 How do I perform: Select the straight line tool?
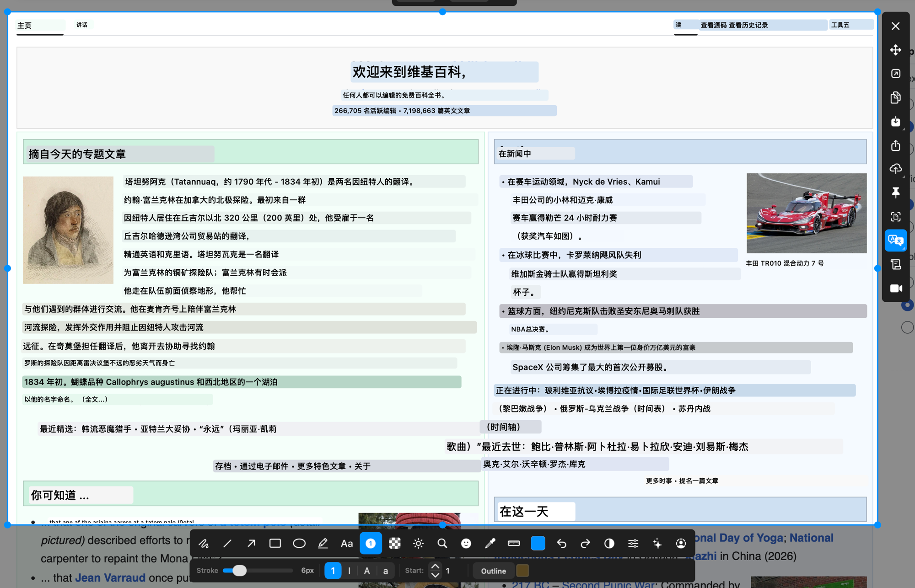227,543
